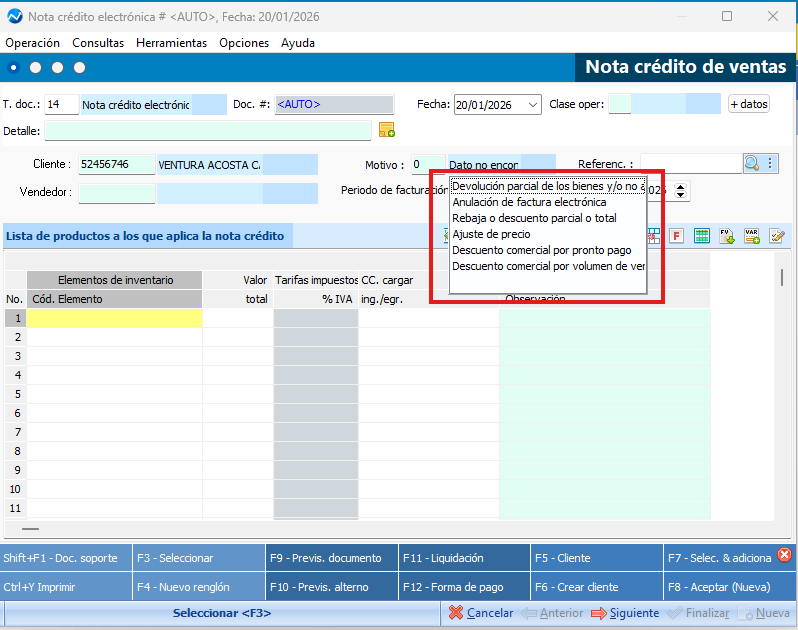Click the green spreadsheet icon in the product toolbar

702,236
